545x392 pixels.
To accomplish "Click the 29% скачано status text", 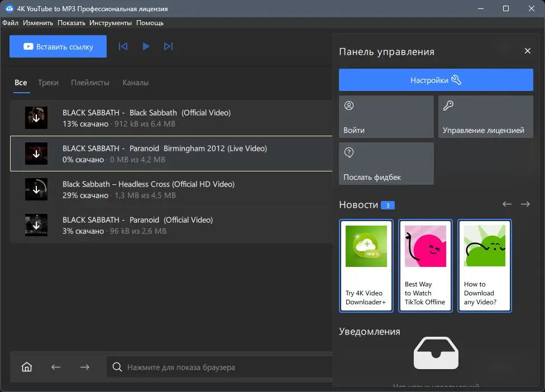I will pos(85,195).
